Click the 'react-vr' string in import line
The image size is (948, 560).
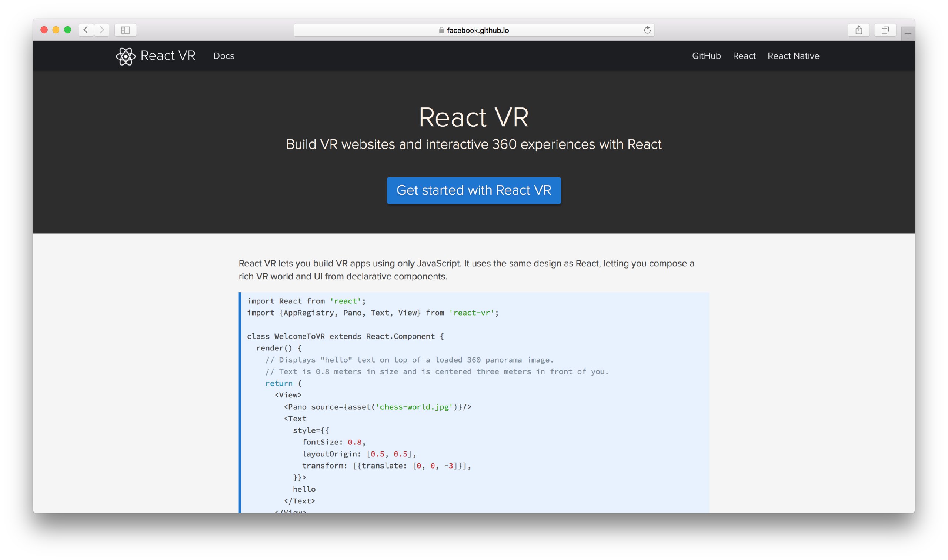tap(471, 313)
